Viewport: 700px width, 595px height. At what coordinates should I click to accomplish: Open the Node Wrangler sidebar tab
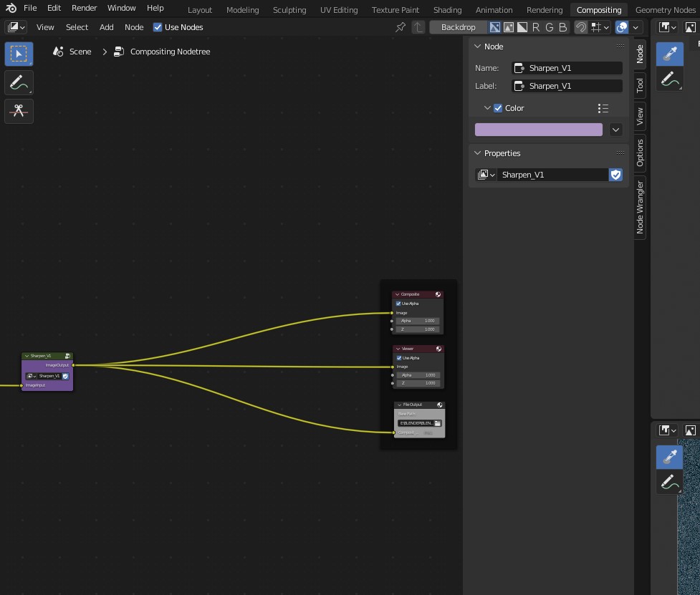pyautogui.click(x=640, y=208)
